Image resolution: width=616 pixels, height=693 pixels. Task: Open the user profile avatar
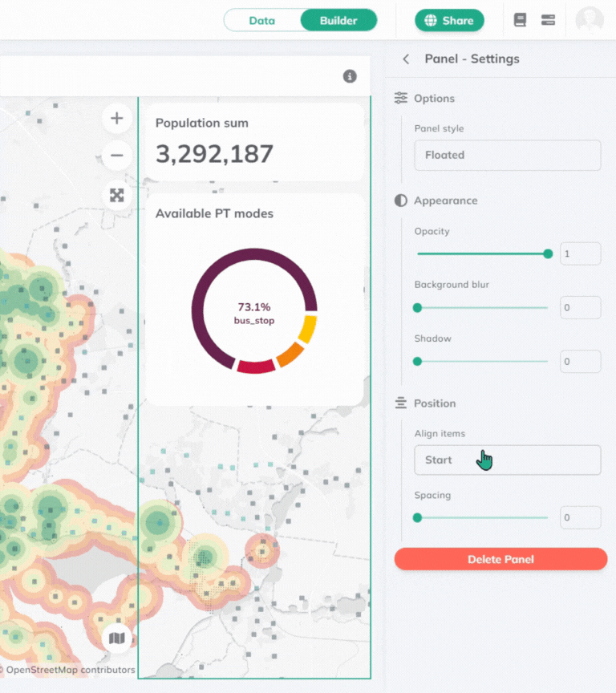[x=590, y=20]
